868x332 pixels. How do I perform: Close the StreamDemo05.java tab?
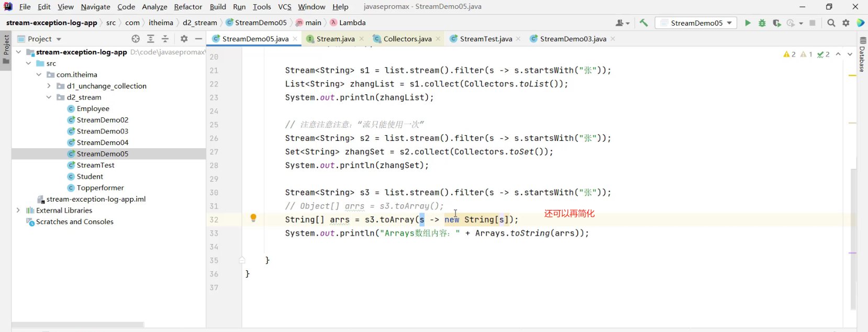coord(295,39)
